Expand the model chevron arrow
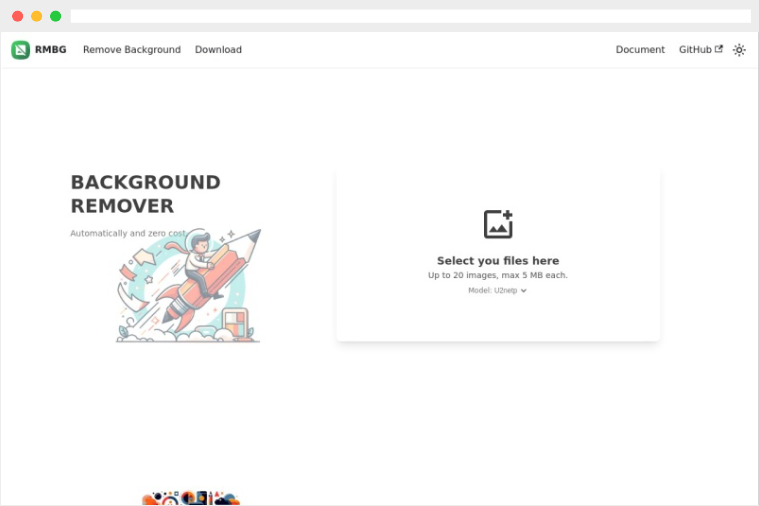Viewport: 759px width, 506px height. pos(523,291)
